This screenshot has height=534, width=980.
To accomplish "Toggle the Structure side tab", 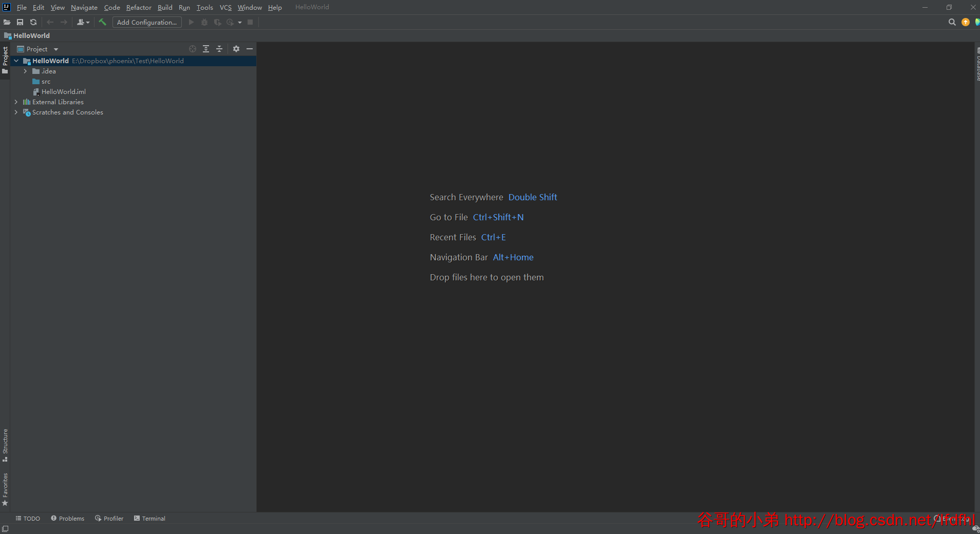I will 5,445.
